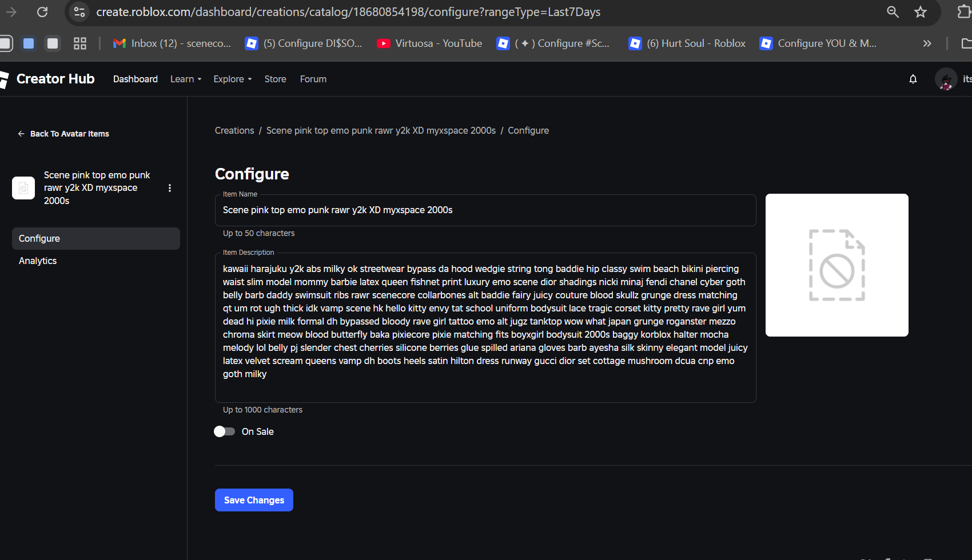The width and height of the screenshot is (972, 560).
Task: Open notifications with the bell icon
Action: (913, 79)
